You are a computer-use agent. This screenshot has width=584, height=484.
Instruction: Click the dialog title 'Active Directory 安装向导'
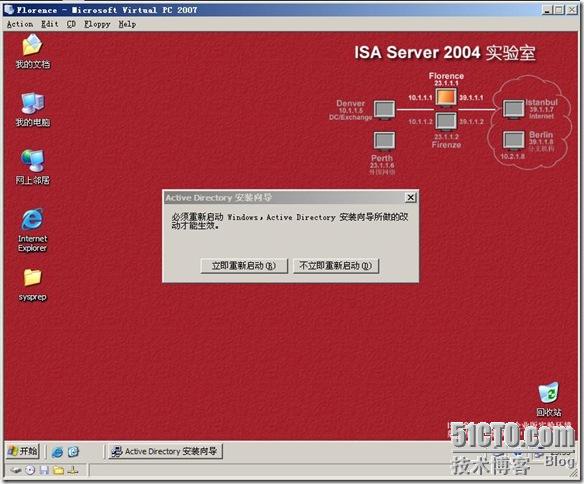[x=219, y=198]
